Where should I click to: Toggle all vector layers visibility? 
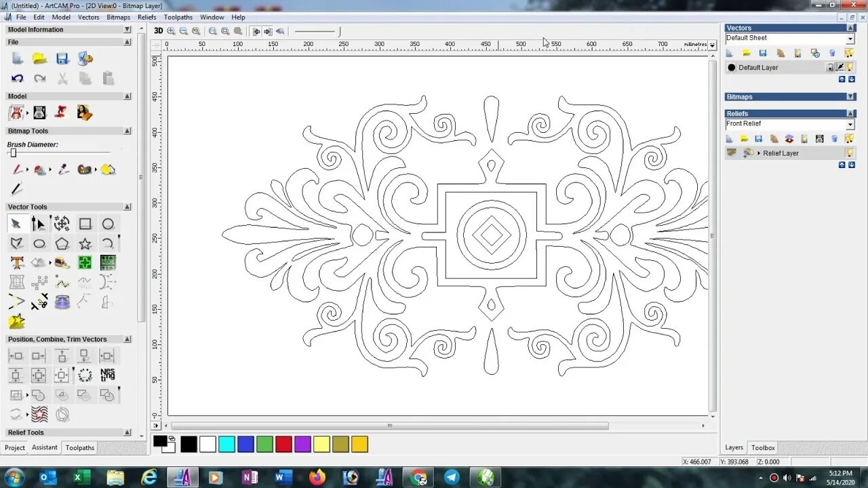pyautogui.click(x=849, y=53)
